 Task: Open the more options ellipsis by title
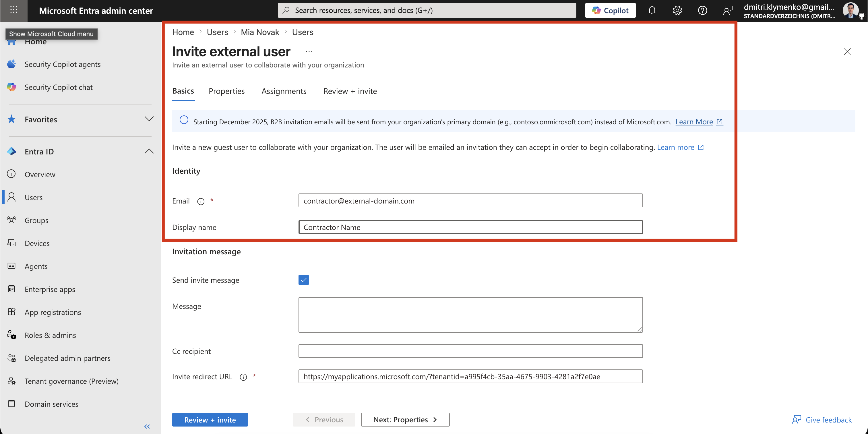tap(309, 52)
